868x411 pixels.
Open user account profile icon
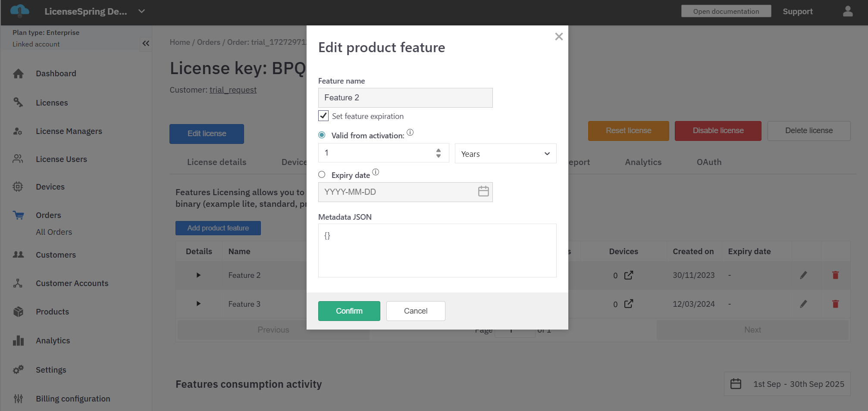[847, 12]
